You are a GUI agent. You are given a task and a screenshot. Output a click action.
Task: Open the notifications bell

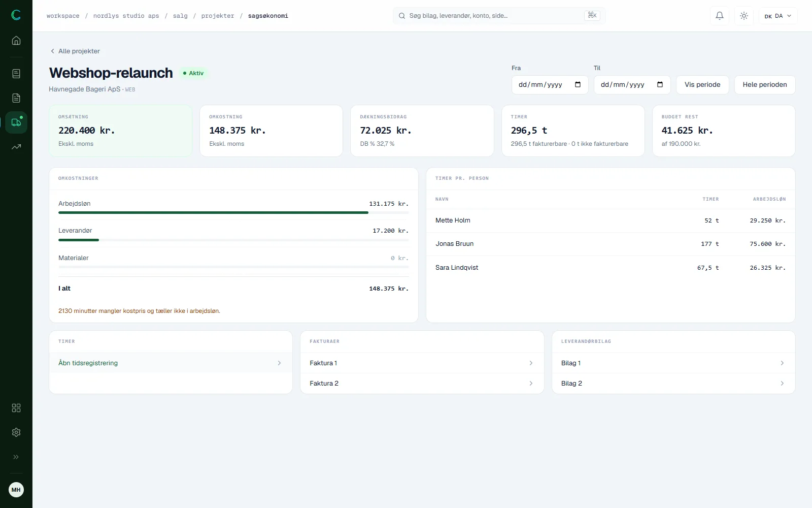(720, 16)
